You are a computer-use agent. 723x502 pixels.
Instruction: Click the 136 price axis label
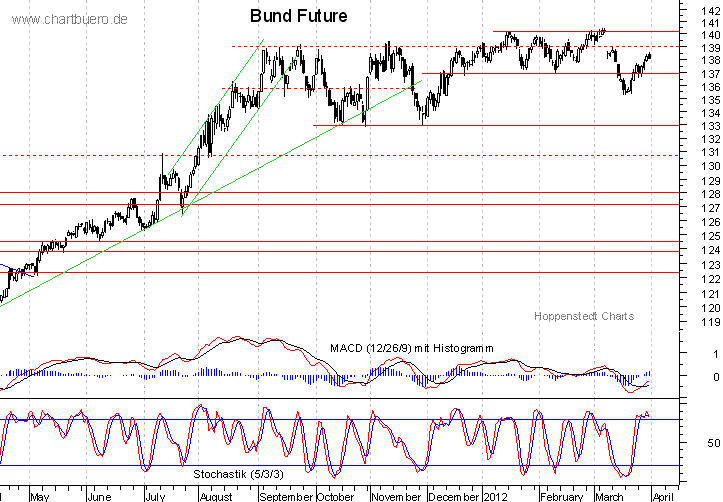[710, 86]
